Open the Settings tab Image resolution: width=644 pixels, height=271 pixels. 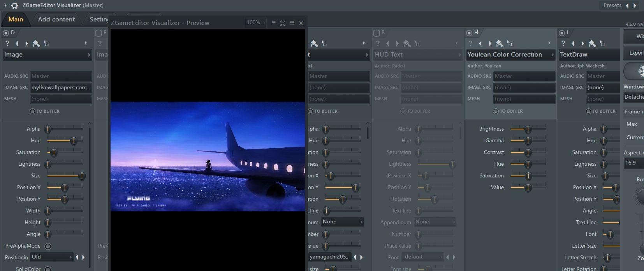pos(99,19)
